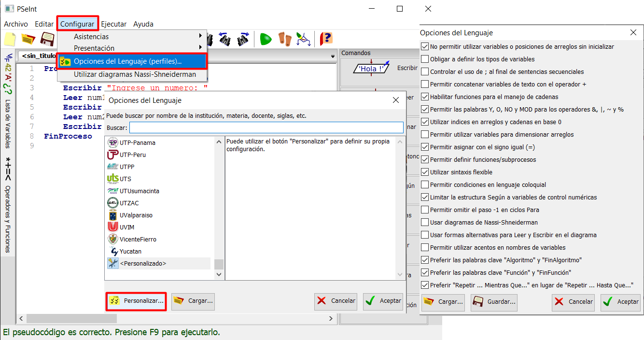Click the footsteps step-by-step execution icon
The image size is (644, 340).
click(x=285, y=39)
